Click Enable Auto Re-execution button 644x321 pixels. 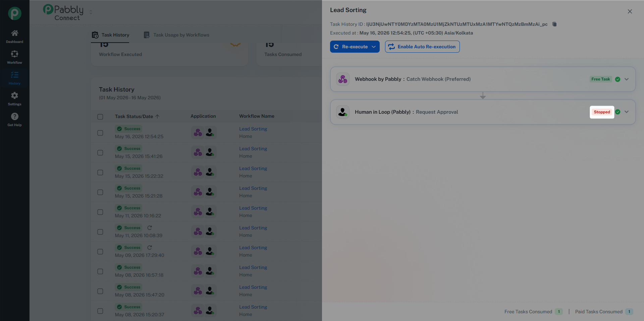pos(422,47)
